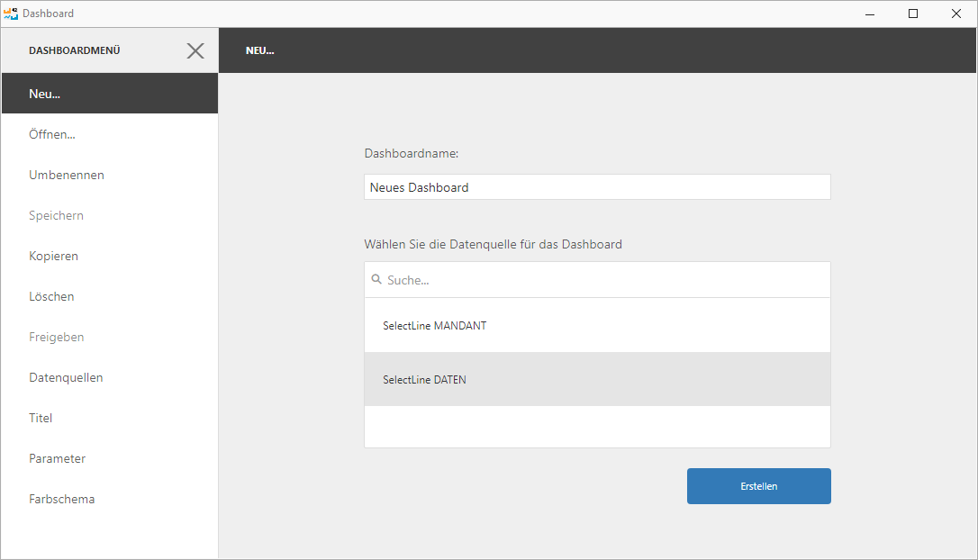
Task: Click the Dashboard app icon in the title bar
Action: (11, 14)
